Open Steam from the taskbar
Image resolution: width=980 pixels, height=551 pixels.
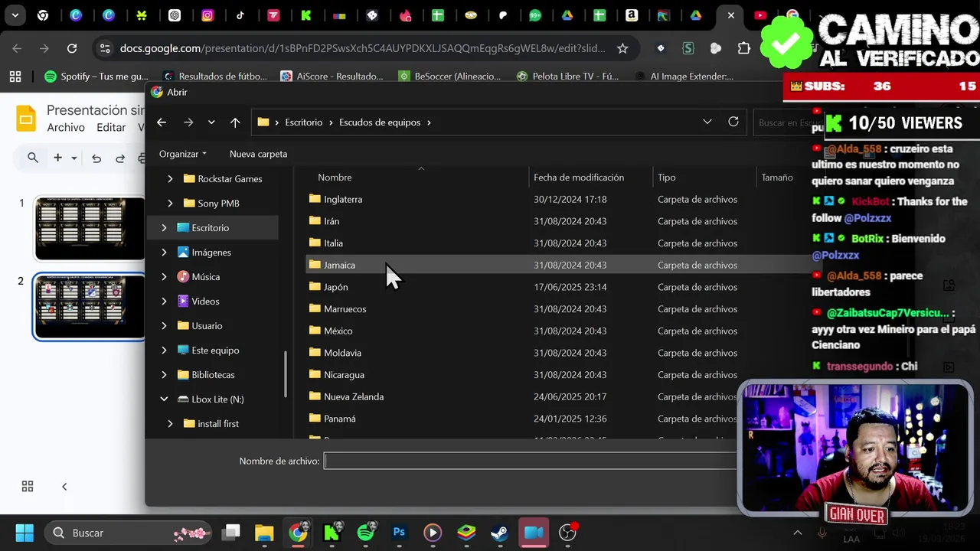point(500,533)
